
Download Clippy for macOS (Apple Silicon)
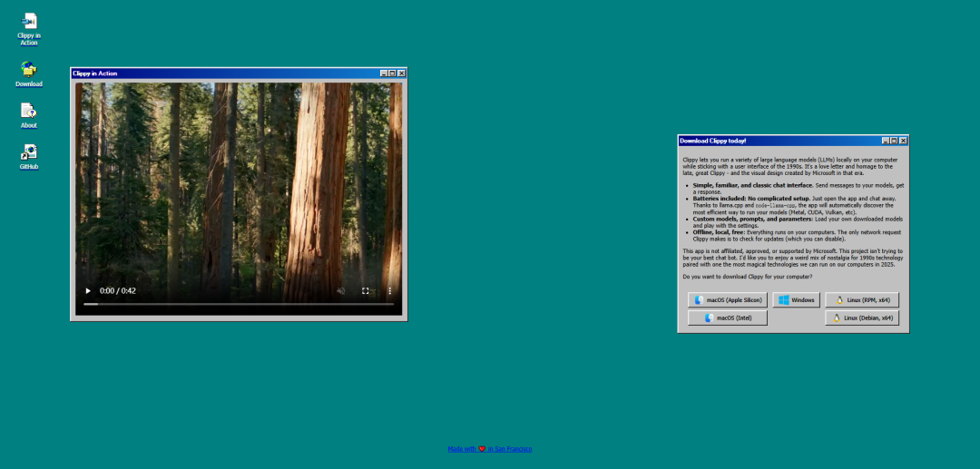tap(728, 299)
